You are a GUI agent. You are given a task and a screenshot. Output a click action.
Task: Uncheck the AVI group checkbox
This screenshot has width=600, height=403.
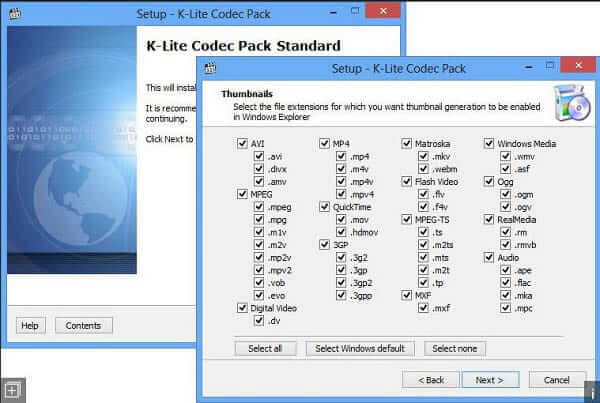242,144
